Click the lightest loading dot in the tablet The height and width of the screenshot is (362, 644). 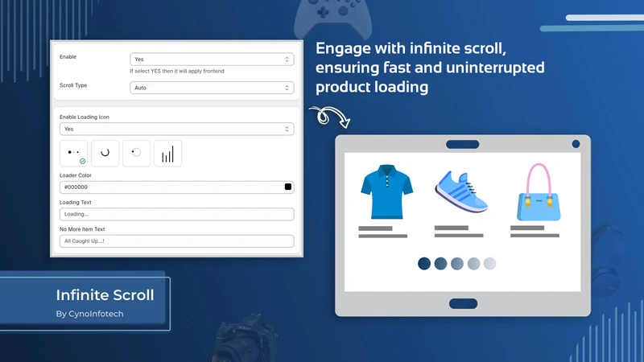point(489,264)
